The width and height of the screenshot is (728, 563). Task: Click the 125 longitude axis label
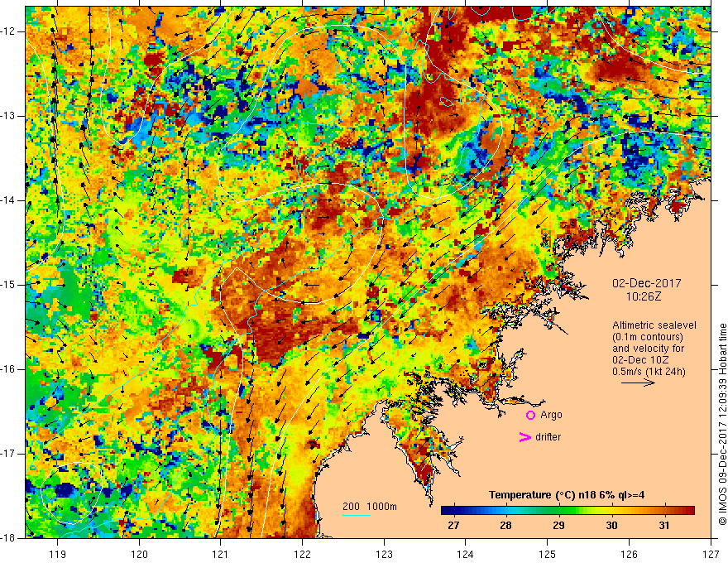coord(548,555)
